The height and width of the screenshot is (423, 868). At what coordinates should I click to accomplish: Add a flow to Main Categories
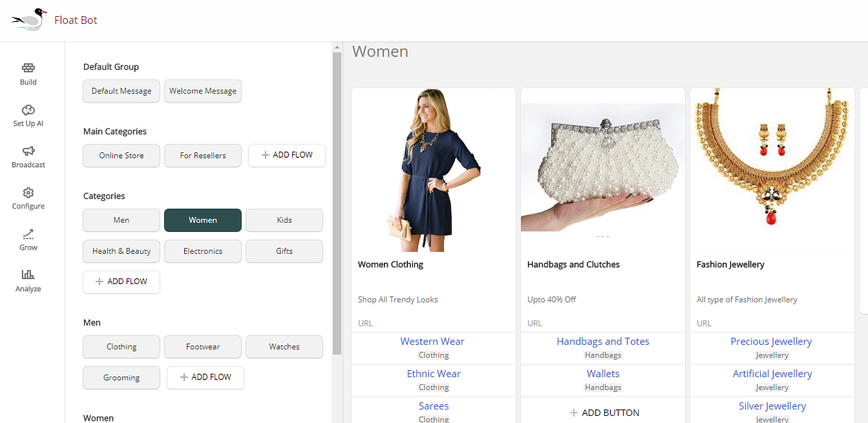coord(287,155)
